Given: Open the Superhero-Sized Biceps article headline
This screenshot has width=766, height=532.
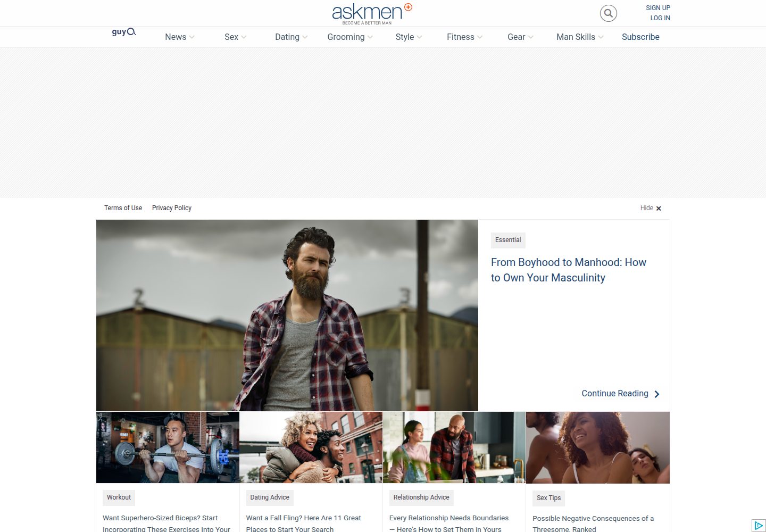Looking at the screenshot, I should tap(166, 523).
